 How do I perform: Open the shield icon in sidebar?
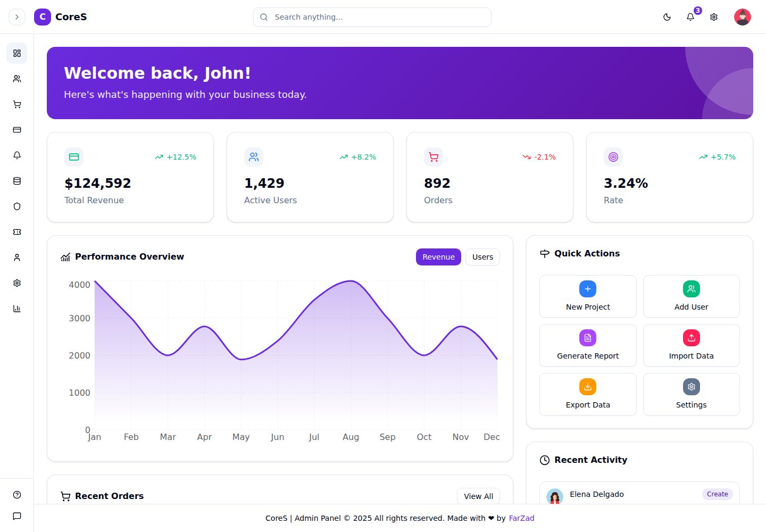(17, 206)
